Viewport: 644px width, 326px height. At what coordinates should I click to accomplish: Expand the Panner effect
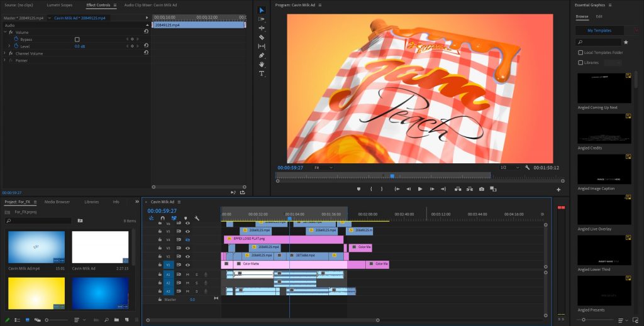[5, 60]
